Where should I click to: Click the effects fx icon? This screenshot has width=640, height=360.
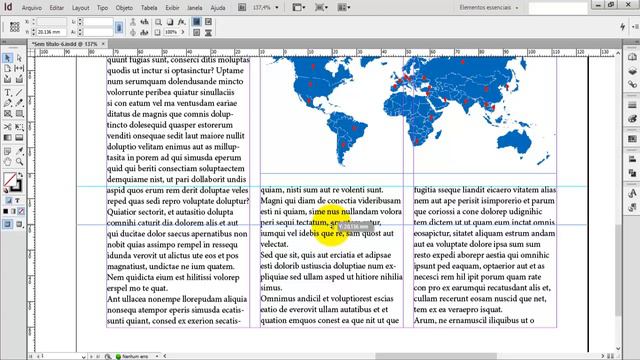point(181,22)
